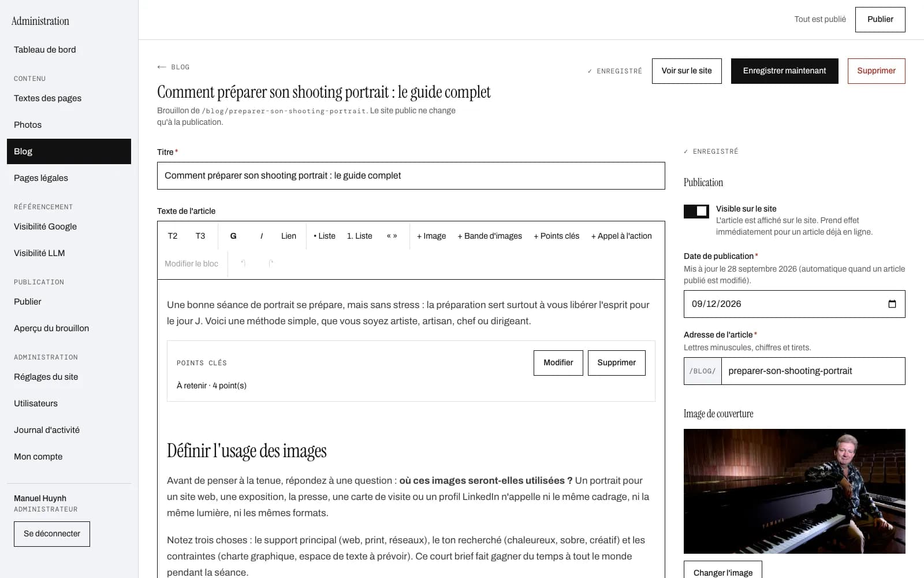Viewport: 924px width, 578px height.
Task: Open Publier page in sidebar
Action: pyautogui.click(x=69, y=302)
